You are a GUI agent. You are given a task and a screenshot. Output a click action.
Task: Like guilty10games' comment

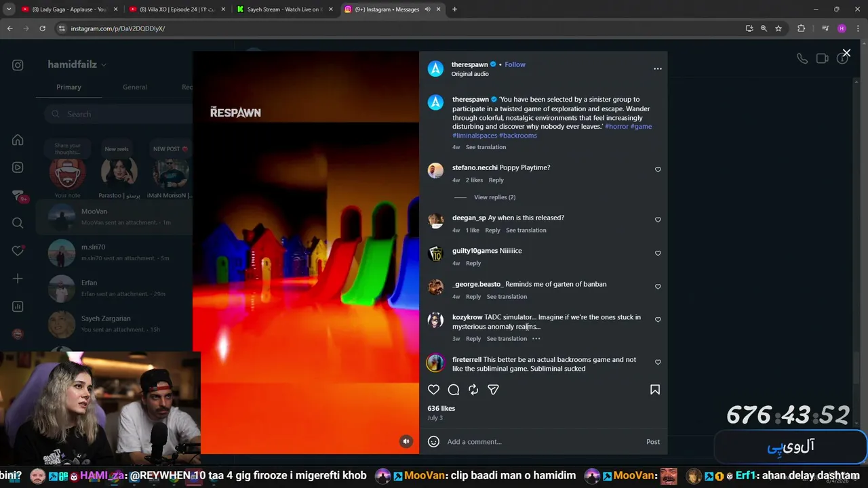click(658, 253)
